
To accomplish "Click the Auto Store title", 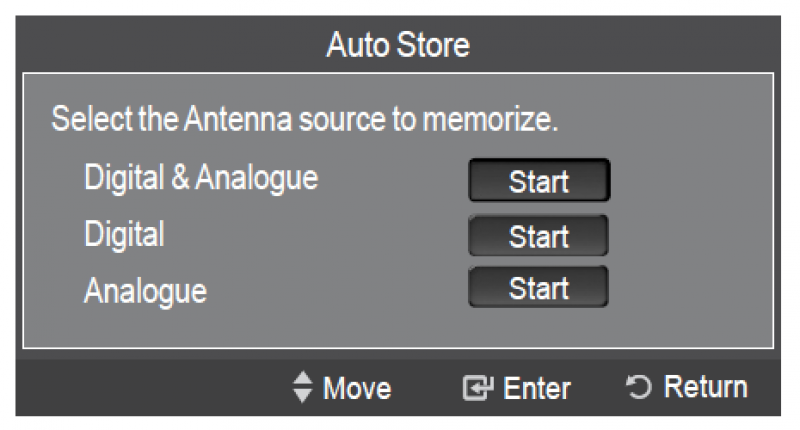I will (398, 45).
